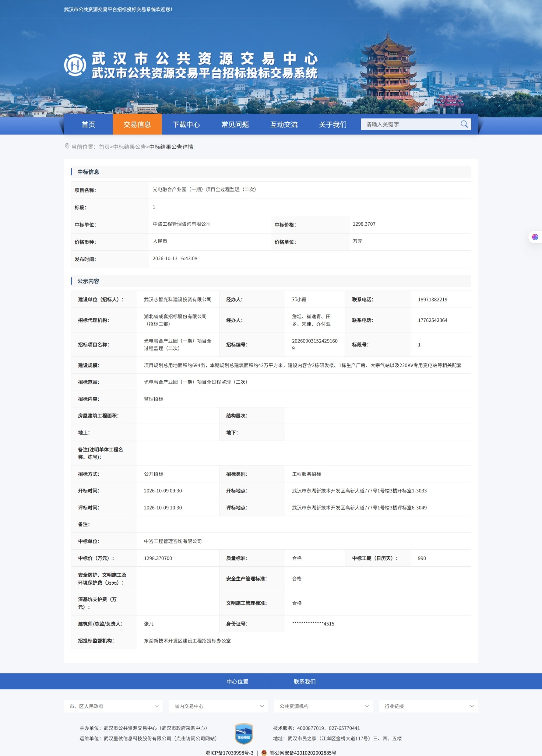Click phone number 18971382219

tap(432, 299)
